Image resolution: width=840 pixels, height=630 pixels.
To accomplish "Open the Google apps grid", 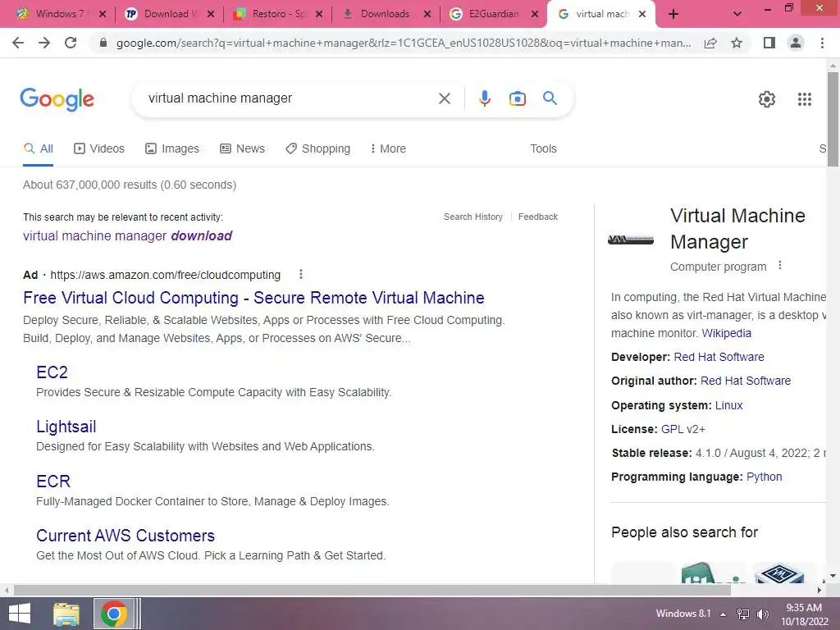I will pyautogui.click(x=805, y=99).
